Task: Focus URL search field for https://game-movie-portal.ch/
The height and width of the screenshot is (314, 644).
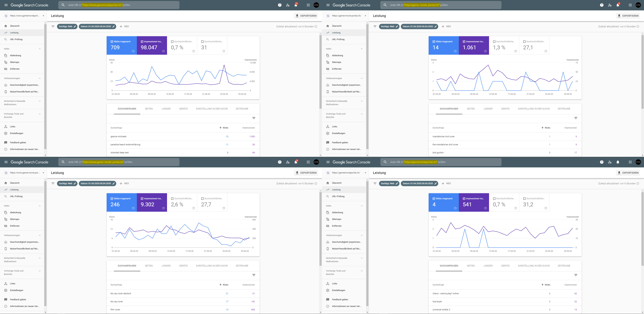Action: (x=441, y=5)
